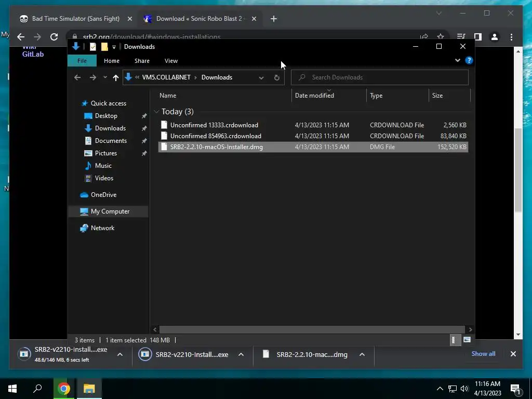Click Chrome icon in taskbar
The height and width of the screenshot is (399, 532).
point(63,389)
